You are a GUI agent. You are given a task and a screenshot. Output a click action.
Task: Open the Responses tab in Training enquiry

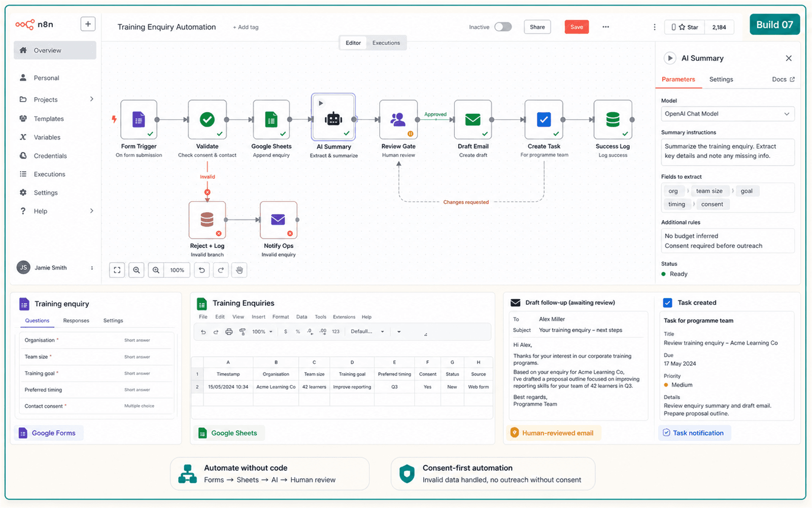point(76,321)
